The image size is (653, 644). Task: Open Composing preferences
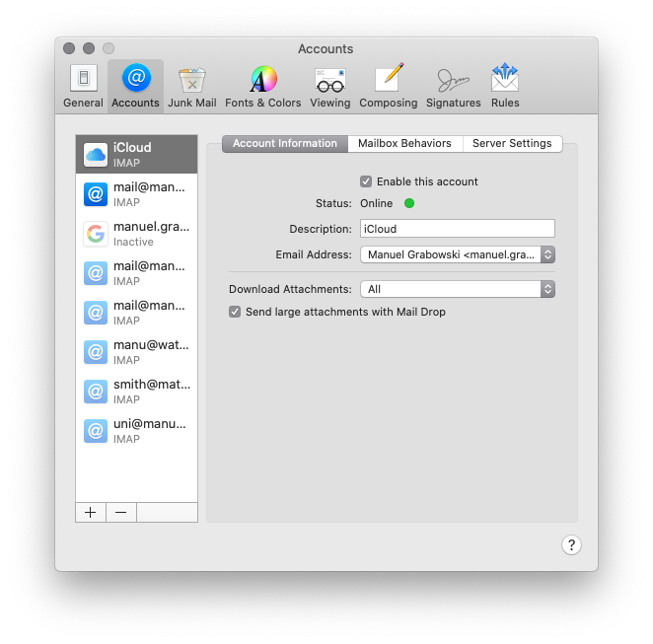(x=388, y=86)
